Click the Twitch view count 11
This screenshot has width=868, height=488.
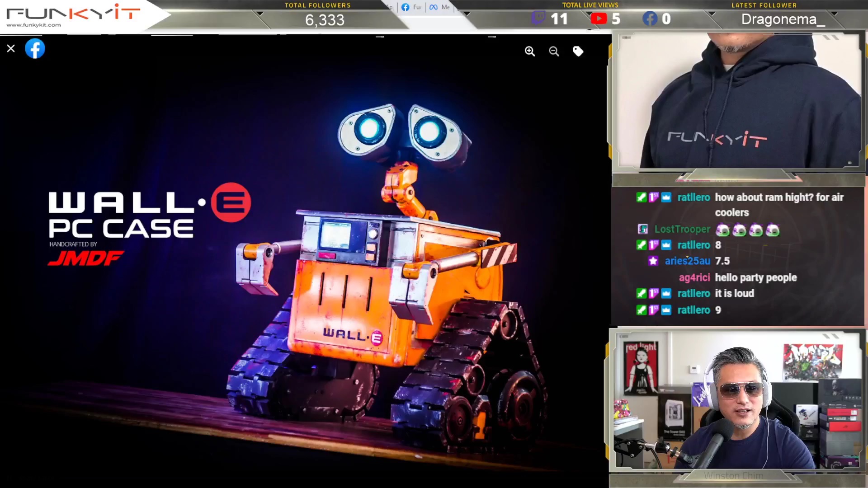559,19
